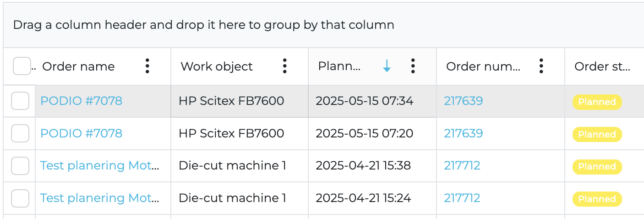Viewport: 644px width, 219px height.
Task: Select the checkbox for the 15:24 Test planering row
Action: point(20,198)
